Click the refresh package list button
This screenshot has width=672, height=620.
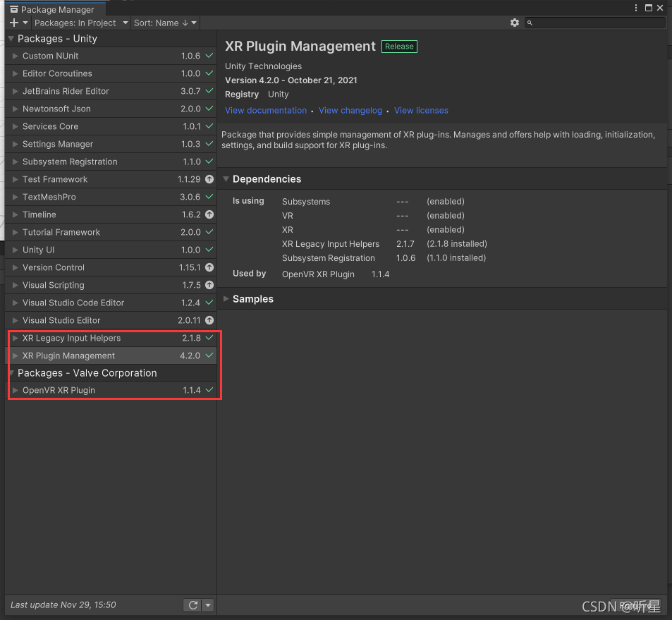193,605
